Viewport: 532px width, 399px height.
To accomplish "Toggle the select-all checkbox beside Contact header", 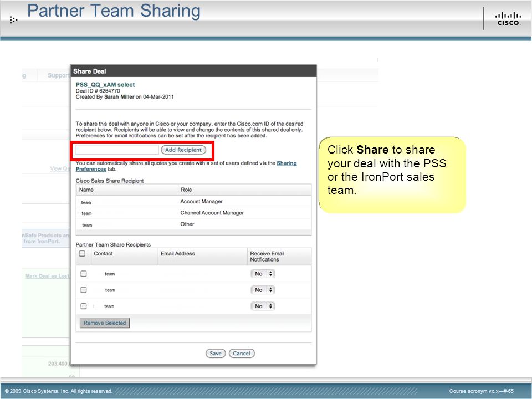I will (x=82, y=253).
